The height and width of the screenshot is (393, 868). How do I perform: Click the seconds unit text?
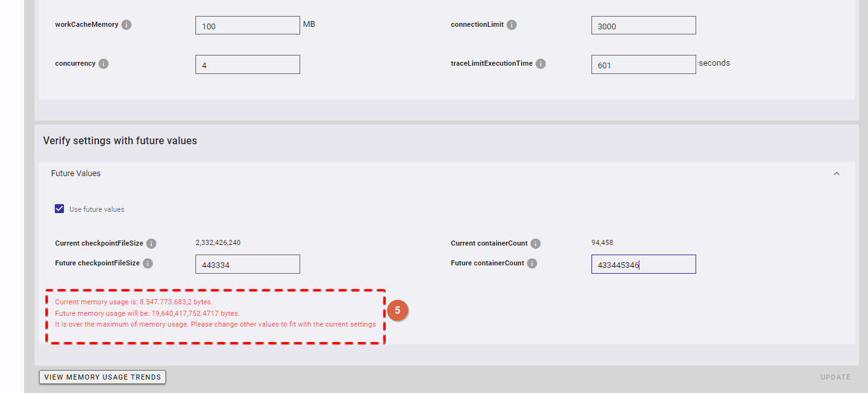tap(714, 63)
